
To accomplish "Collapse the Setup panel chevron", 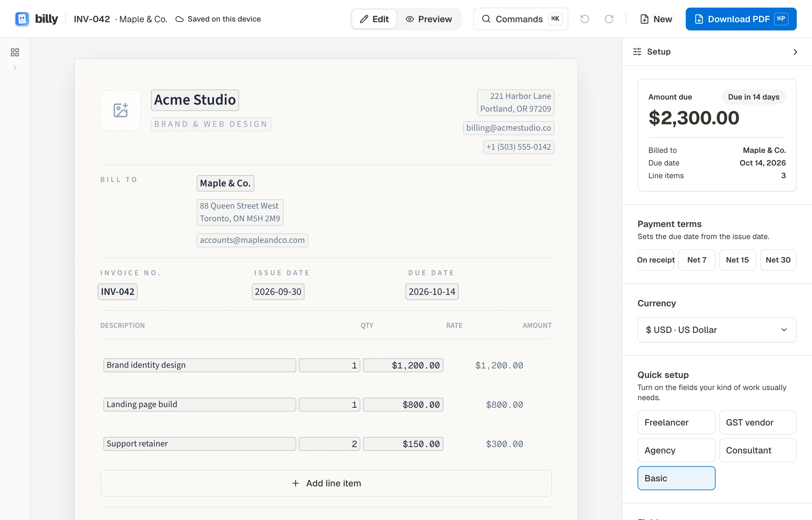I will 795,52.
